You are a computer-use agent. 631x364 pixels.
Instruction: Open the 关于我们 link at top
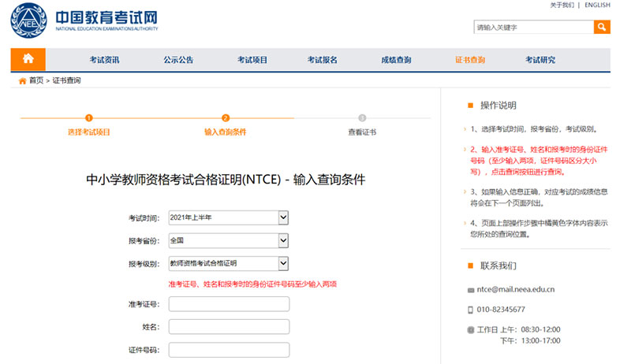coord(562,6)
